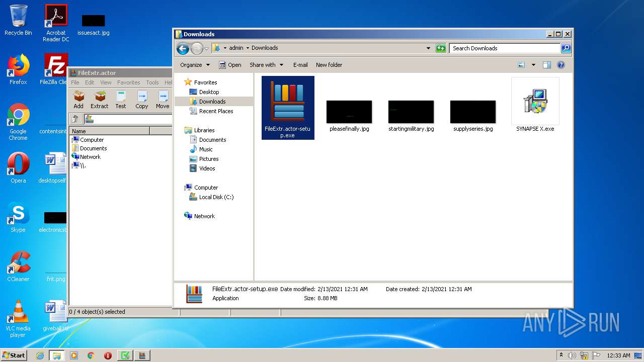Select the startingmilitary.jpg thumbnail
Viewport: 644px width, 362px height.
pyautogui.click(x=411, y=112)
